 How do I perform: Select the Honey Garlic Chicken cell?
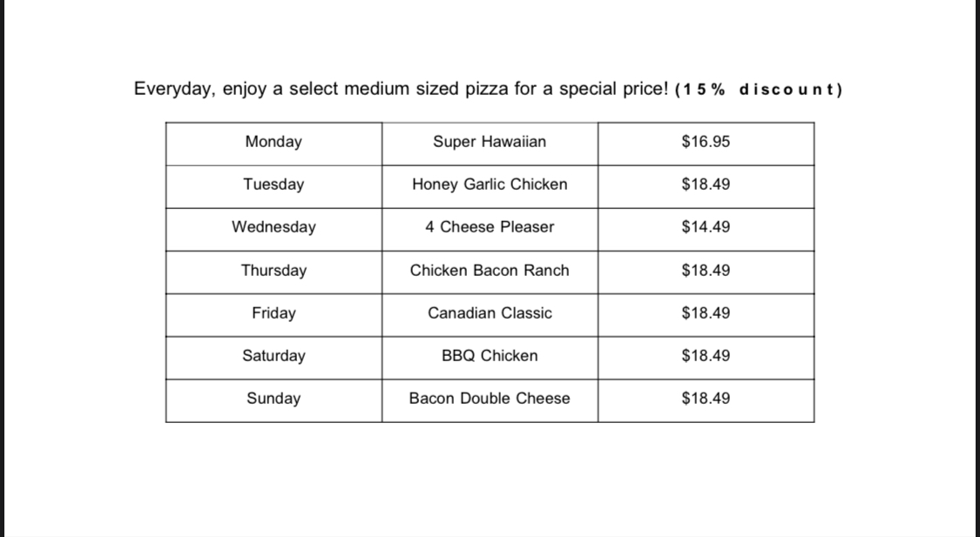point(490,185)
